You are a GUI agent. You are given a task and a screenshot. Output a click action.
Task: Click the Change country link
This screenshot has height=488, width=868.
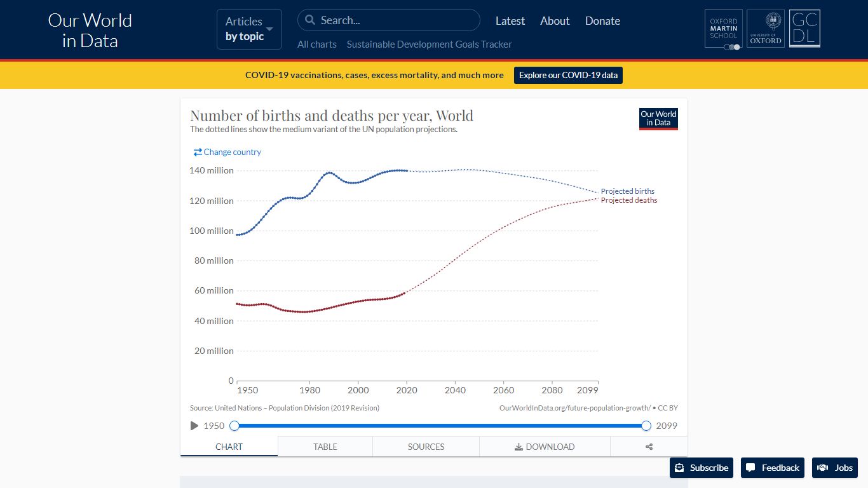pyautogui.click(x=227, y=152)
